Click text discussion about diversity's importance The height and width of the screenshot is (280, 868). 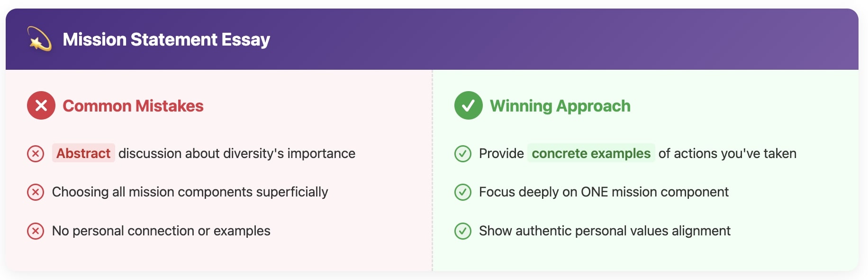point(237,153)
